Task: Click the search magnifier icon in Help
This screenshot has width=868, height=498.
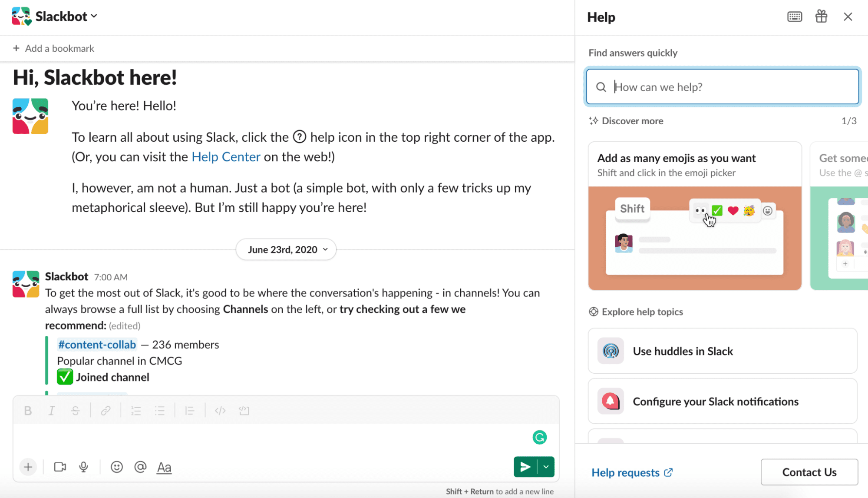Action: point(601,87)
